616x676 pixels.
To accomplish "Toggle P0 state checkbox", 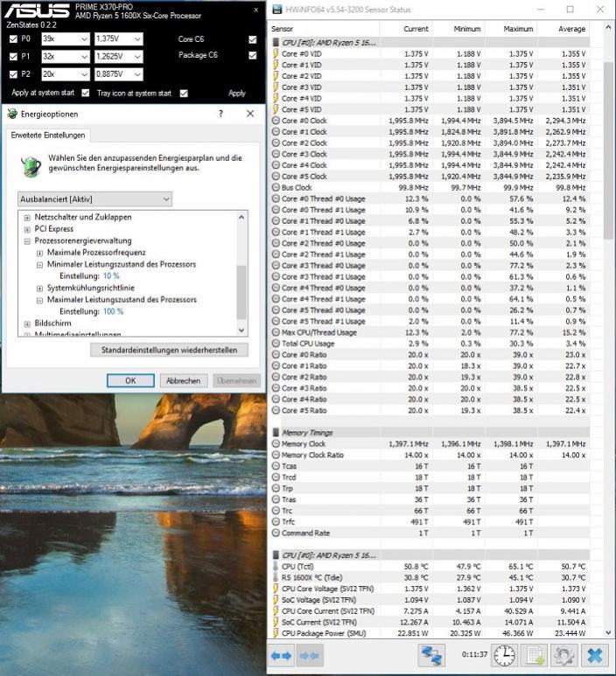I will [x=13, y=39].
